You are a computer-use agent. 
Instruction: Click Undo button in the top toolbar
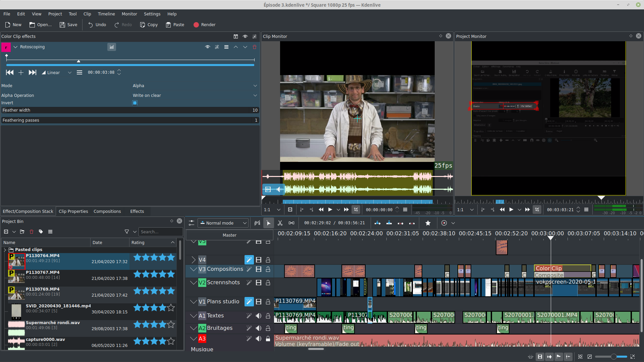(96, 24)
